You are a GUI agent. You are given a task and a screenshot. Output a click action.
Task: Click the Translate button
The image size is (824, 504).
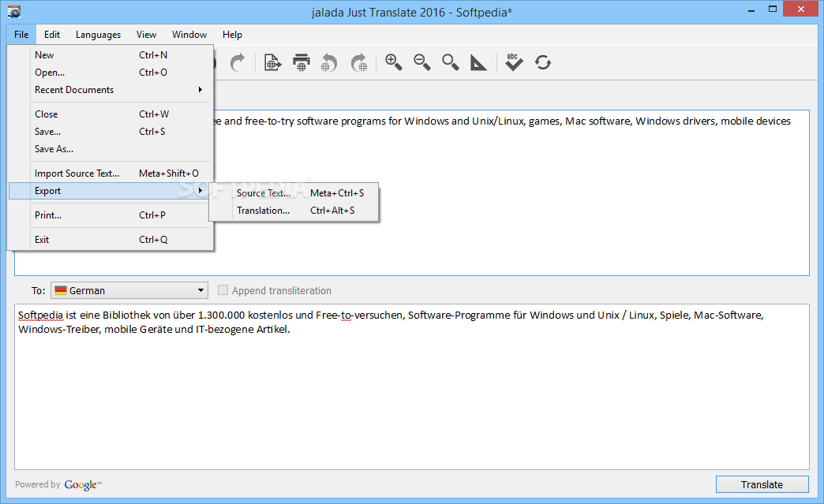point(762,484)
